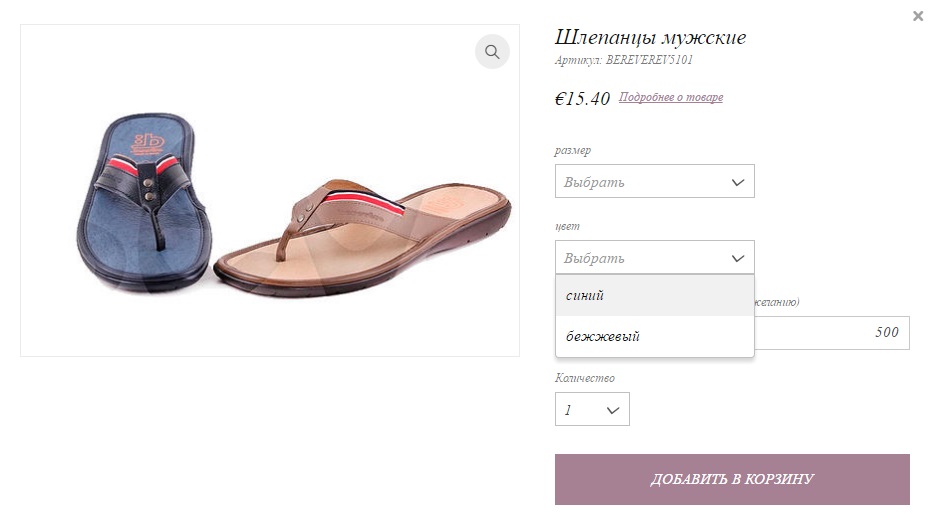Image resolution: width=929 pixels, height=518 pixels.
Task: Click the размер field label
Action: click(572, 151)
